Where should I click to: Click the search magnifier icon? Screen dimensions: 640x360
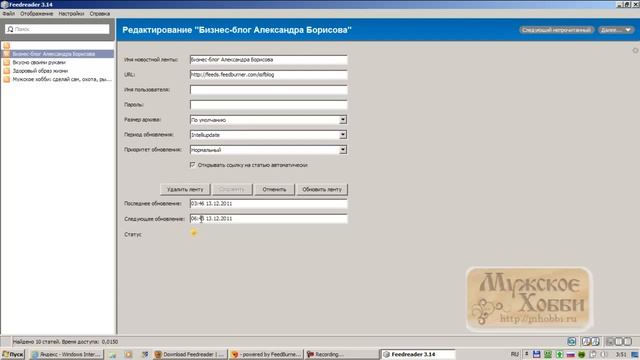click(10, 29)
